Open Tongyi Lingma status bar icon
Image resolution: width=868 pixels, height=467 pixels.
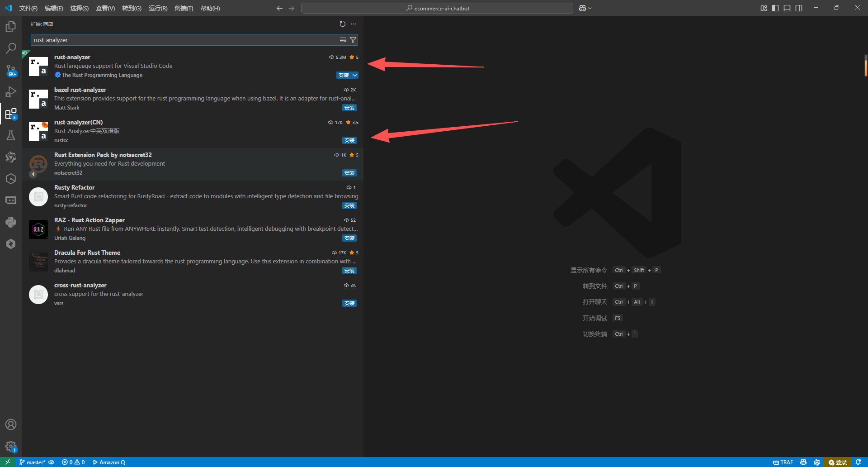click(x=816, y=462)
